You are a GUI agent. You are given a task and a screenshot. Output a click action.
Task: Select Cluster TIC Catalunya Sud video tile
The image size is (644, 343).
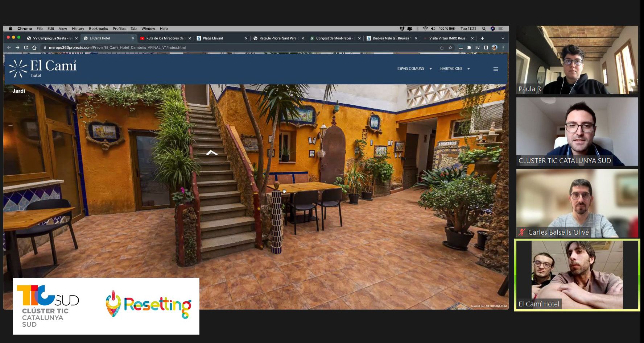click(x=577, y=131)
